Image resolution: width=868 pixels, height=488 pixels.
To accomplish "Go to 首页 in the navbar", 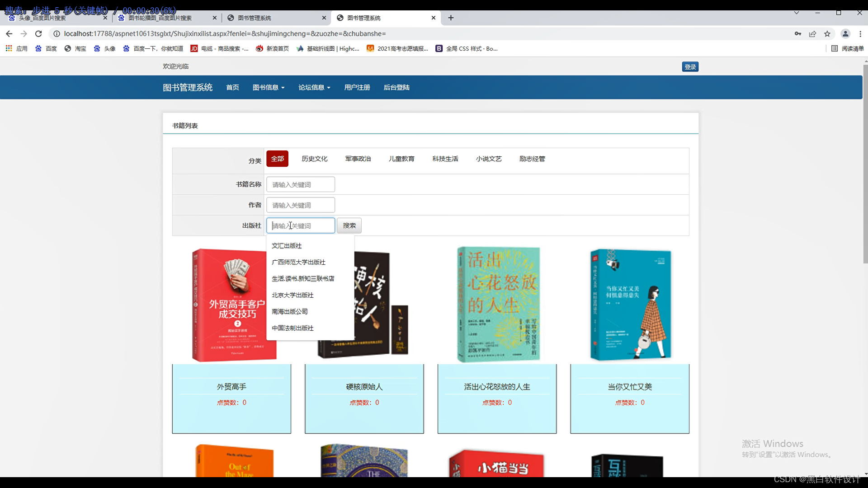I will click(x=232, y=87).
